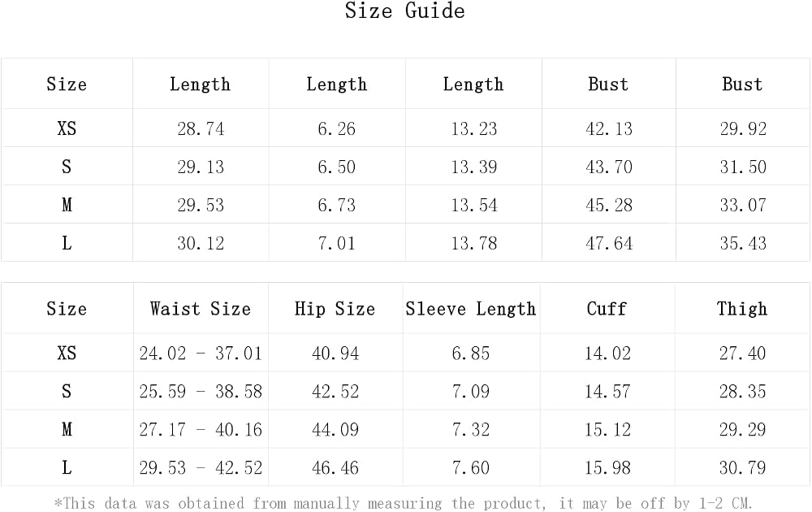Select length value 6.50 in S row
Screen dimensions: 812x512
[x=337, y=167]
